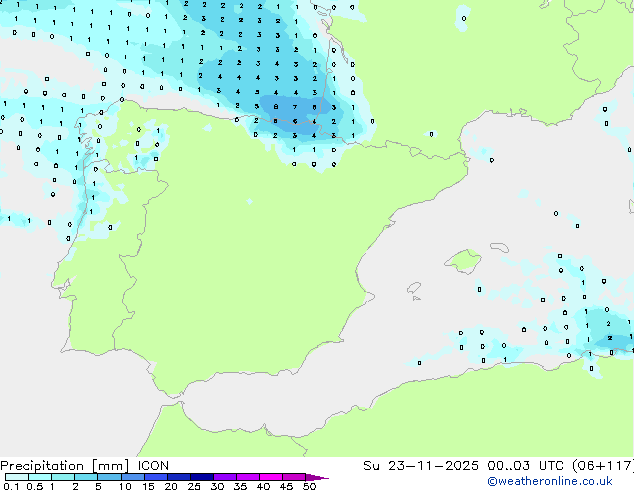
Task: Click the legend value "45"
Action: (286, 486)
